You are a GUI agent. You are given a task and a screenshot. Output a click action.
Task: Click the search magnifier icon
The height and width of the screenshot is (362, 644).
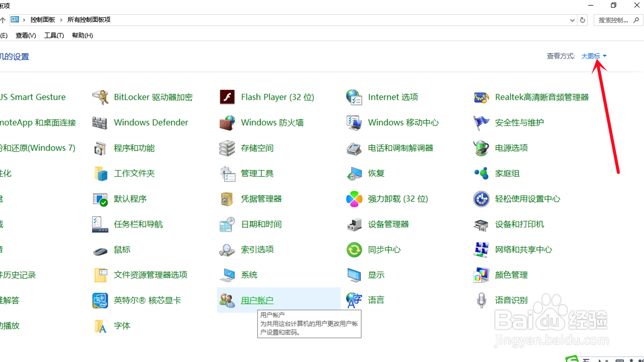tap(637, 20)
